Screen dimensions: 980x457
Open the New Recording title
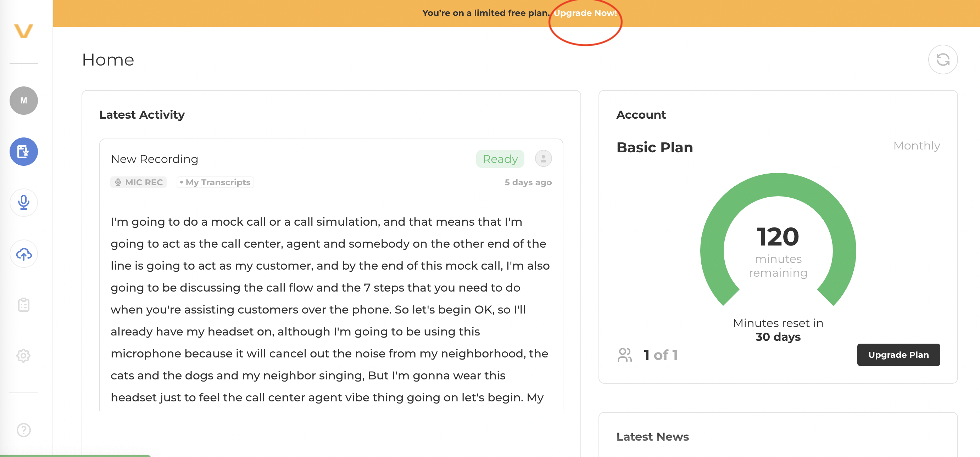coord(154,159)
